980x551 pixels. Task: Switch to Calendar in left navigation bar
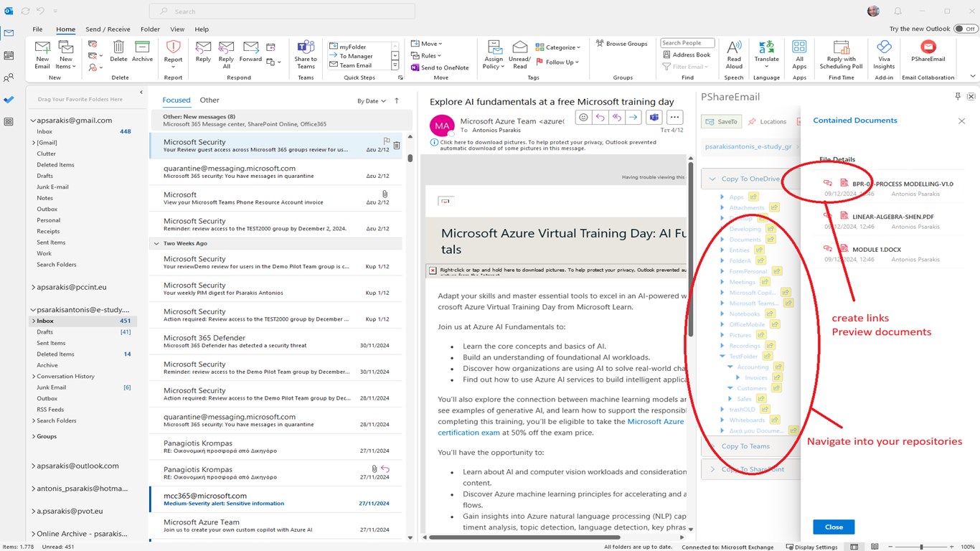pyautogui.click(x=9, y=55)
